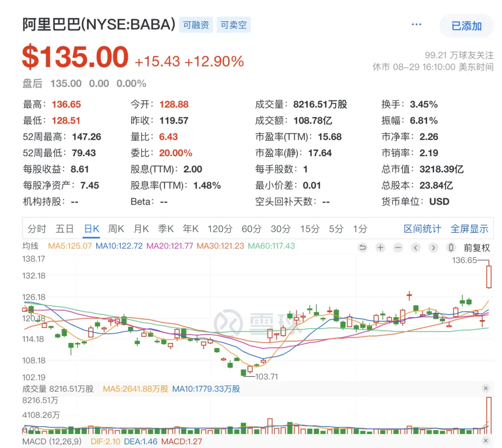
Task: Open the 前复权 adjustment dropdown
Action: coord(477,248)
